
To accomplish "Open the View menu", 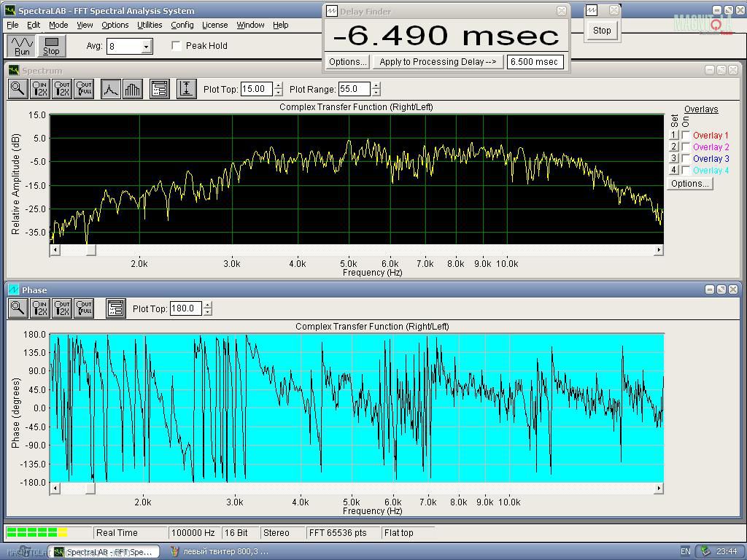I will coord(85,25).
